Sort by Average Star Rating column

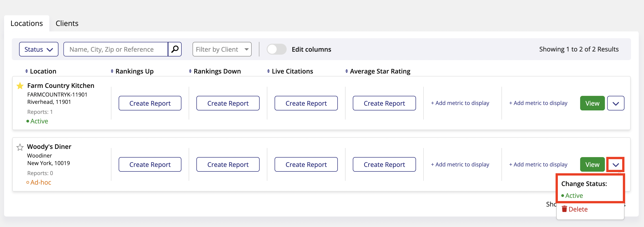coord(346,71)
